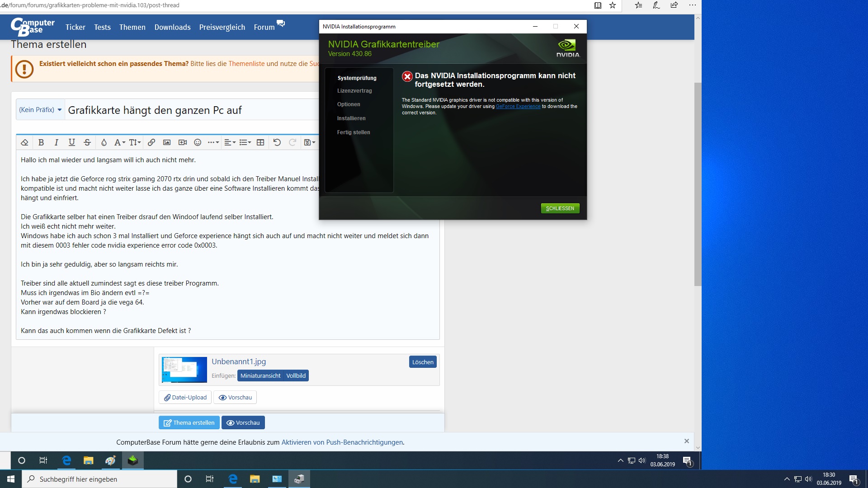Toggle underline formatting in editor toolbar

[71, 142]
